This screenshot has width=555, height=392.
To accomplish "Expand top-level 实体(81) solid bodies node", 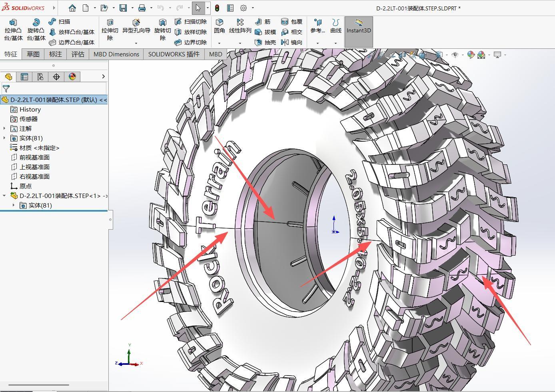I will pyautogui.click(x=4, y=138).
